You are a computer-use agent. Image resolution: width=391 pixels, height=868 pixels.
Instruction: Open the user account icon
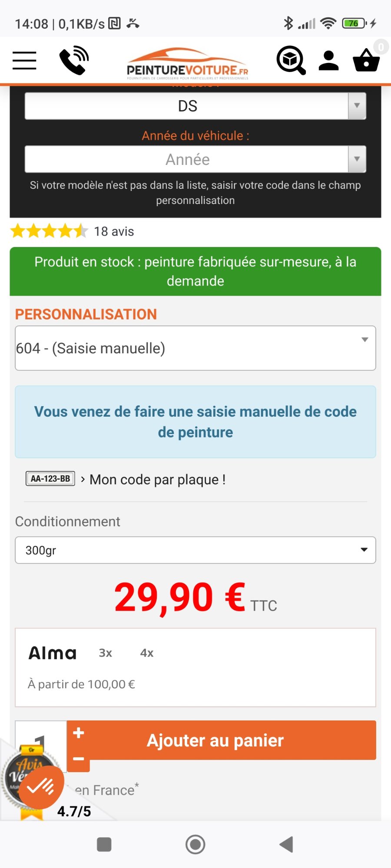[328, 60]
